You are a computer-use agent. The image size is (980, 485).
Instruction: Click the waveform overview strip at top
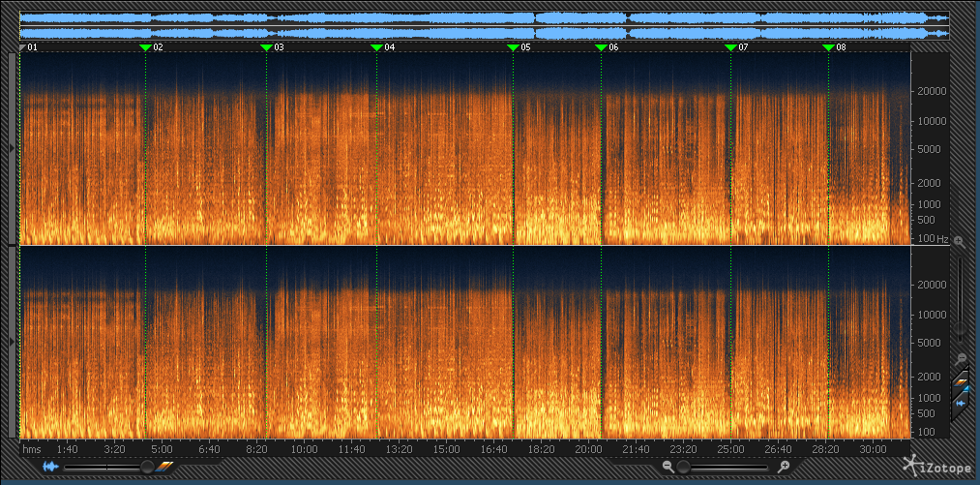484,25
